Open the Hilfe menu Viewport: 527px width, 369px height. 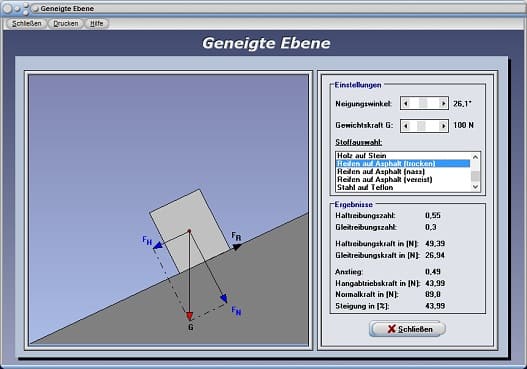click(96, 24)
